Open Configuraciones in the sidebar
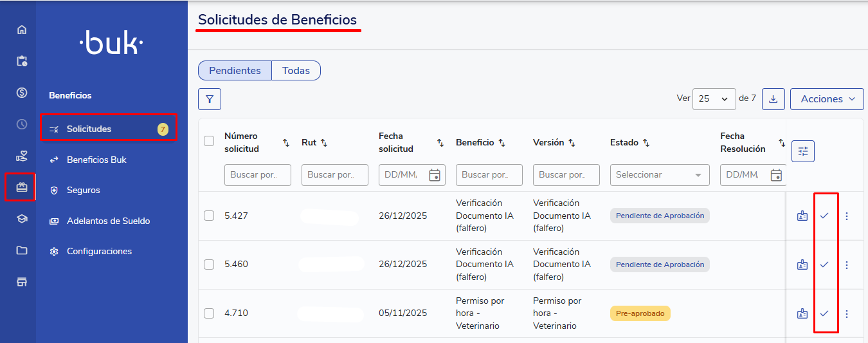868x343 pixels. click(99, 252)
